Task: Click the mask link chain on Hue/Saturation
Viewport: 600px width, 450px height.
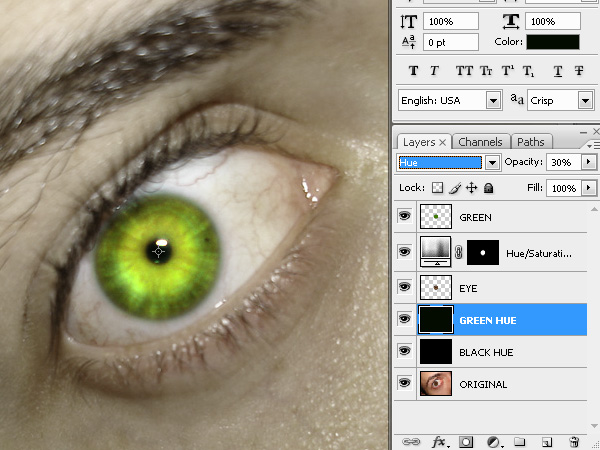Action: pyautogui.click(x=459, y=252)
